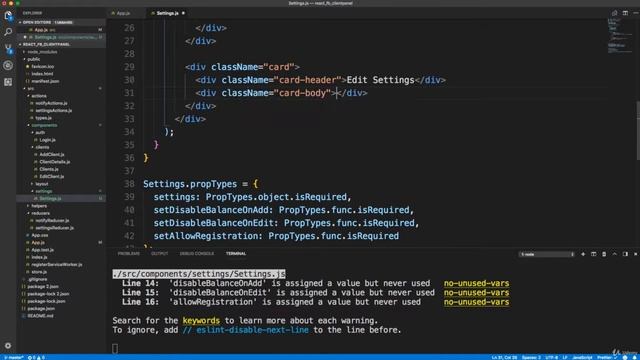The width and height of the screenshot is (640, 360).
Task: Click the code minimap
Action: coord(620,37)
